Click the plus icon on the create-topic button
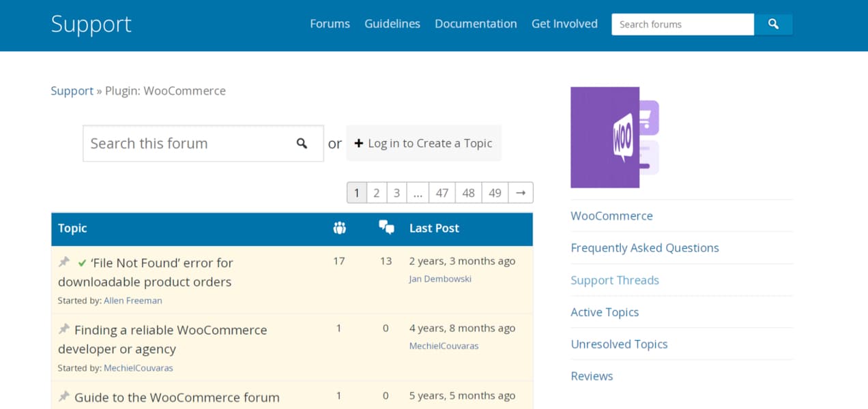The height and width of the screenshot is (409, 868). coord(360,143)
